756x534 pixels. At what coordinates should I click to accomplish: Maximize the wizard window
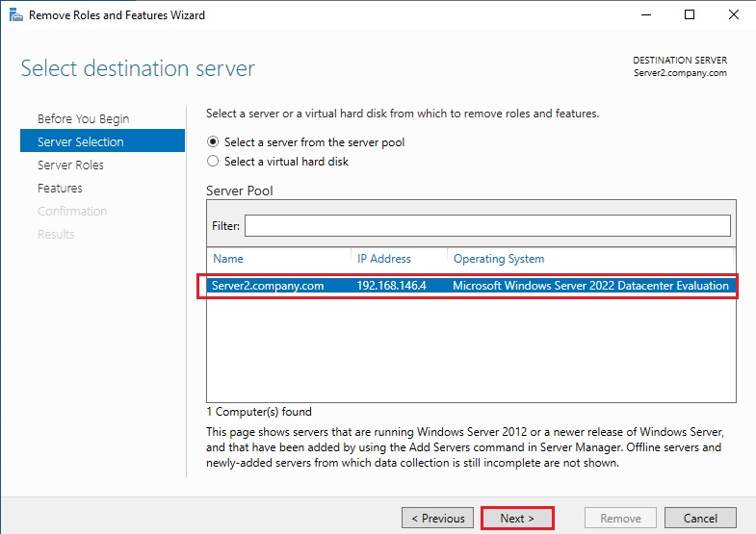[690, 15]
